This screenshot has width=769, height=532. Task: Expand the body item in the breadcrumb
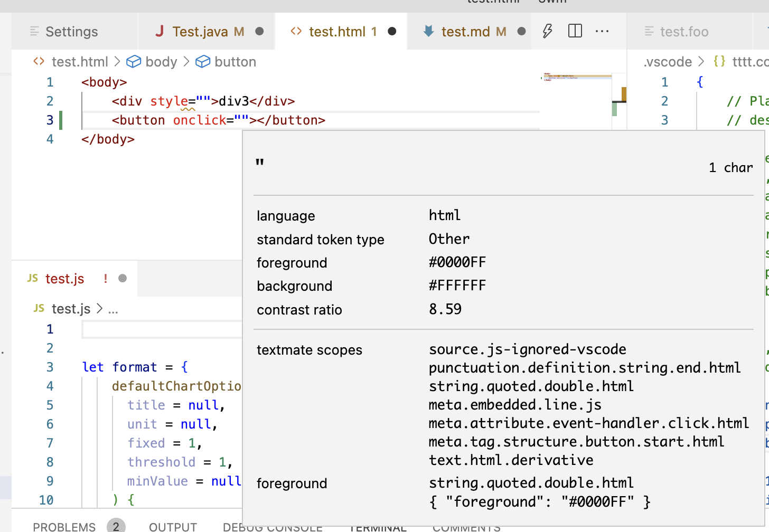point(160,62)
